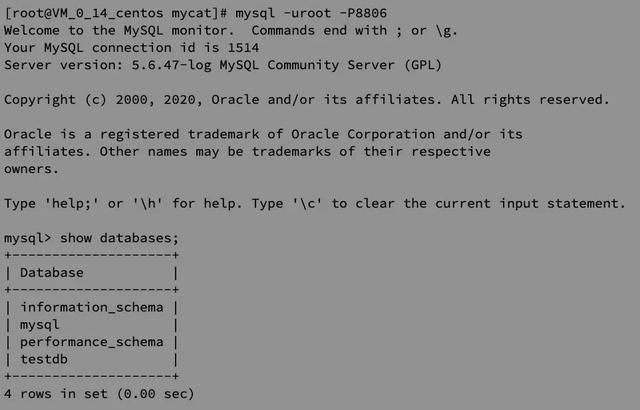
Task: Click the 'affiliates. Other names' line
Action: 247,152
